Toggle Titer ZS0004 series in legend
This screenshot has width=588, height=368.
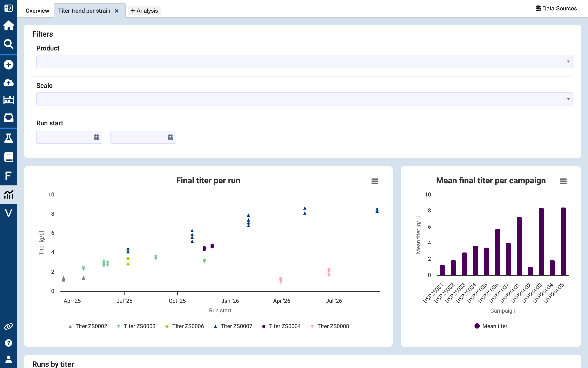tap(281, 326)
